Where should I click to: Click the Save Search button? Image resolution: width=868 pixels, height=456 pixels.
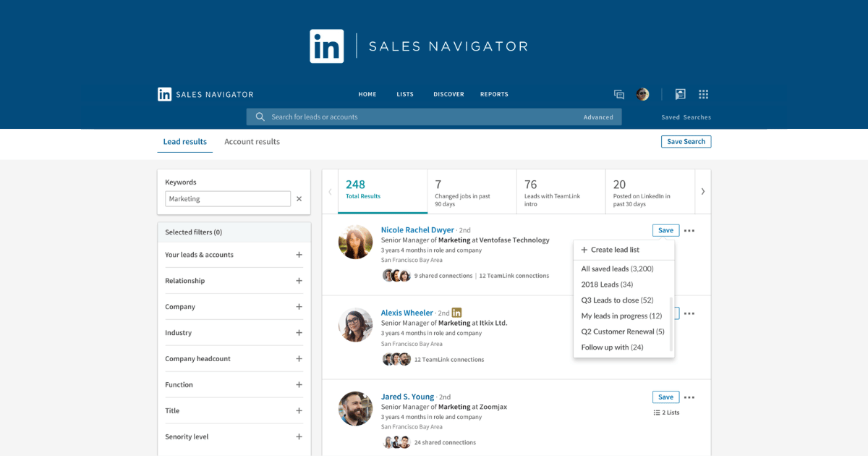pyautogui.click(x=686, y=142)
